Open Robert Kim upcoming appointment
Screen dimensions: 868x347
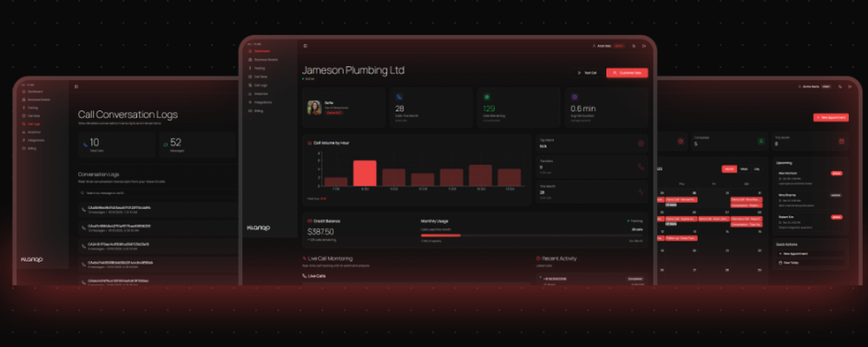[810, 222]
